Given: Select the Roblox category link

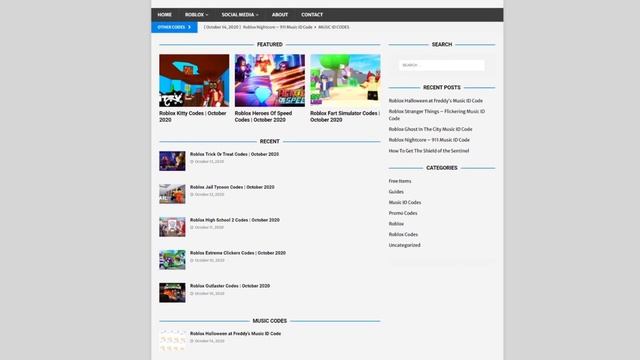Looking at the screenshot, I should (x=396, y=224).
